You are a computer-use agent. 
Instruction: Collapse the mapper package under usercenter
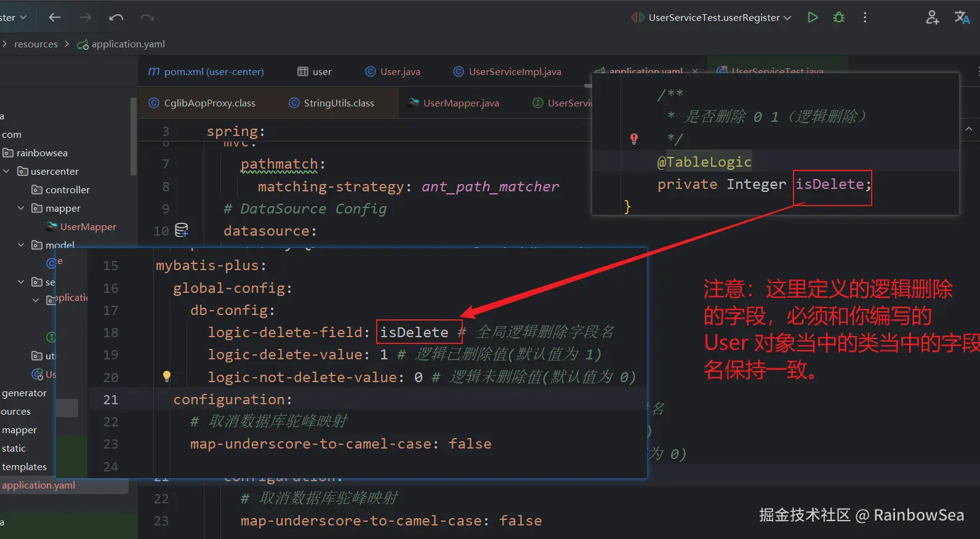pos(21,208)
